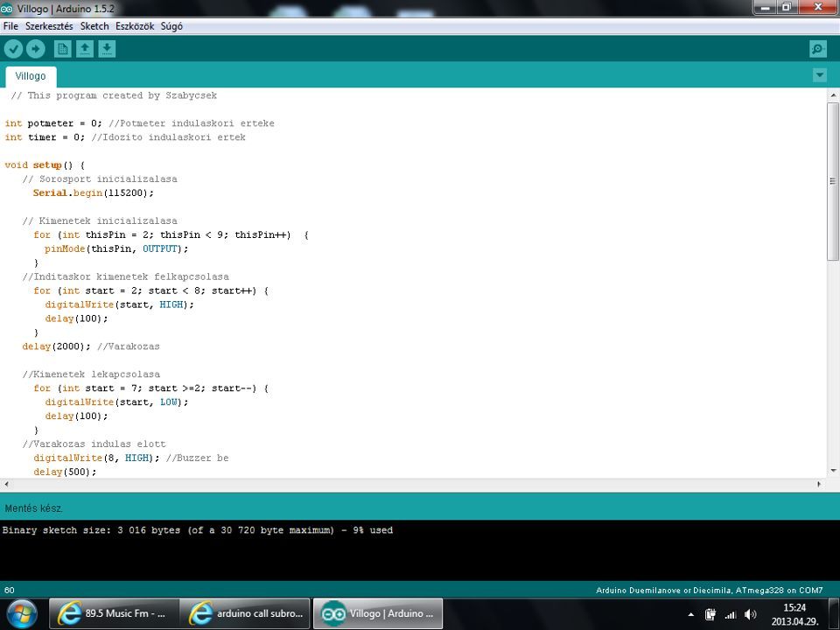Screen dimensions: 840x630
Task: Click the network signal tray icon
Action: click(x=730, y=614)
